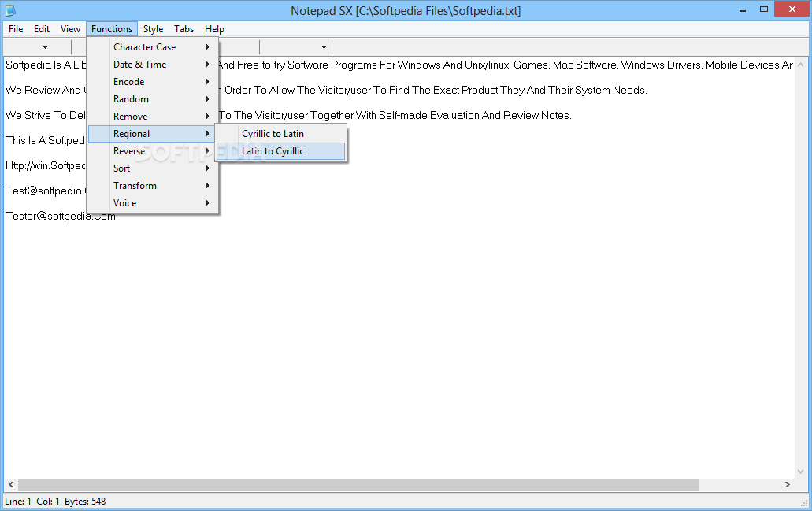
Task: Expand the Voice submenu
Action: tap(153, 203)
